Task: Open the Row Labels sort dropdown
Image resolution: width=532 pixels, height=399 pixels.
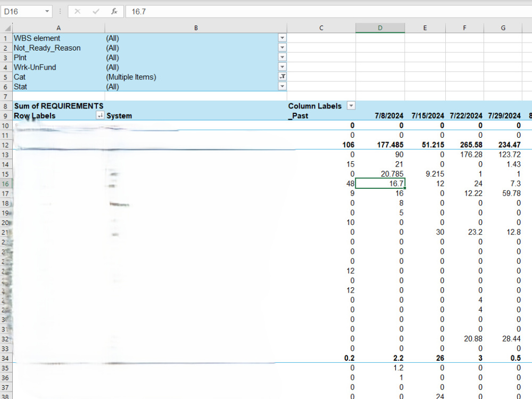Action: pos(100,115)
